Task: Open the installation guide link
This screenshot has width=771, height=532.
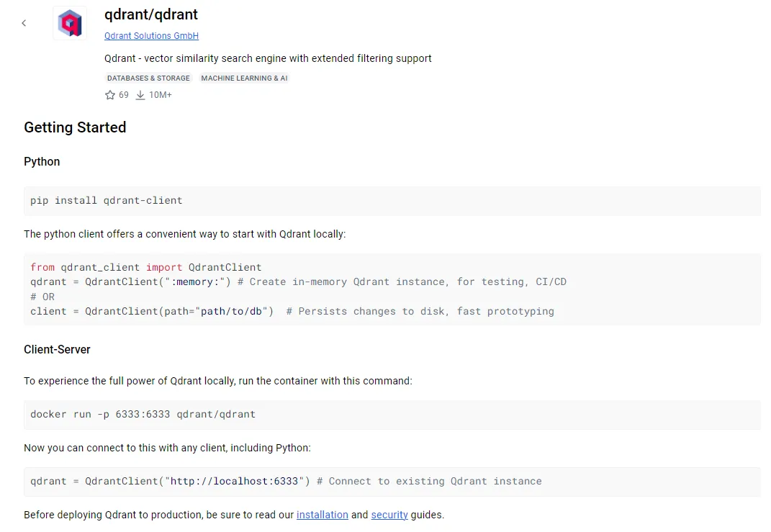Action: click(x=322, y=515)
